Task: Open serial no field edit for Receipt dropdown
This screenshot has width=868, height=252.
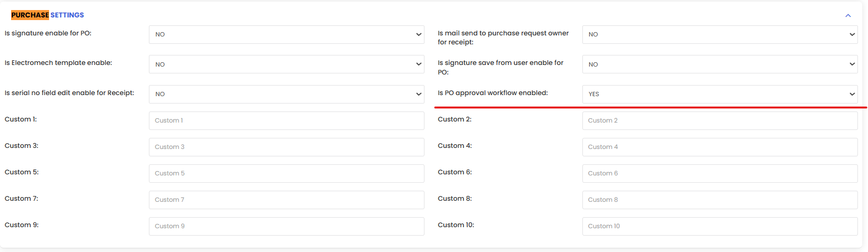Action: [x=286, y=94]
